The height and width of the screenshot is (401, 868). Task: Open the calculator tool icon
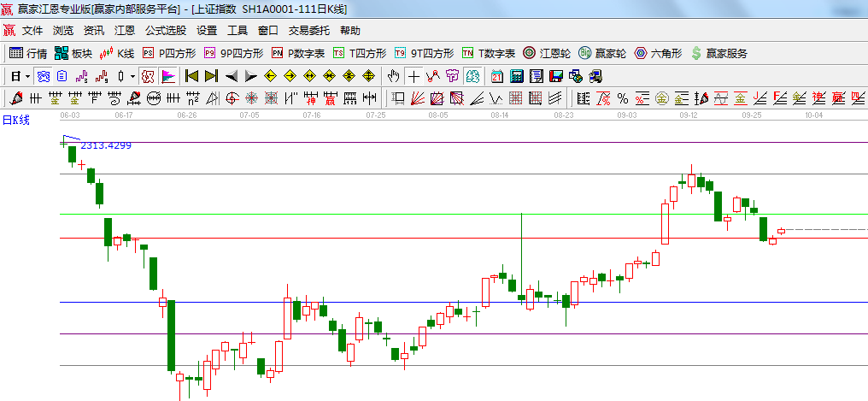(517, 76)
